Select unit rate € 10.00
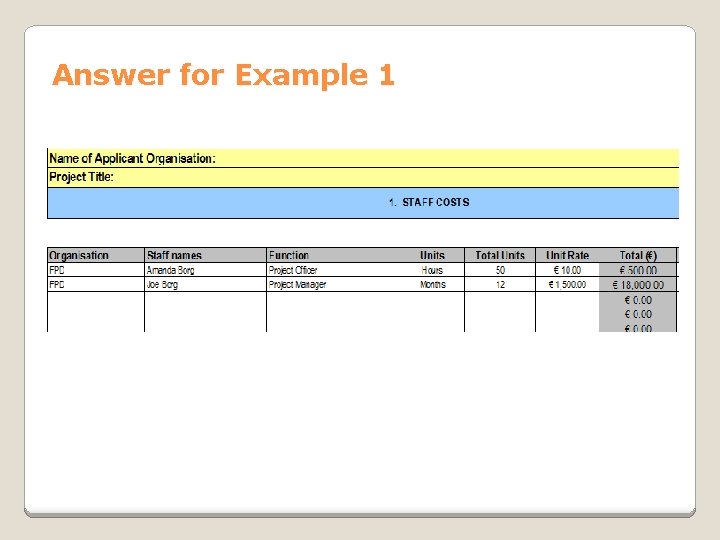Viewport: 720px width, 540px height. (x=568, y=270)
